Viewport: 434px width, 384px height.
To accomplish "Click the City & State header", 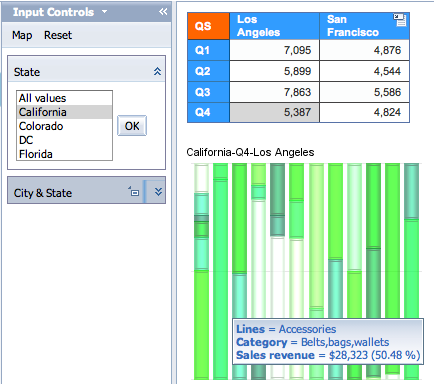I will tap(87, 190).
